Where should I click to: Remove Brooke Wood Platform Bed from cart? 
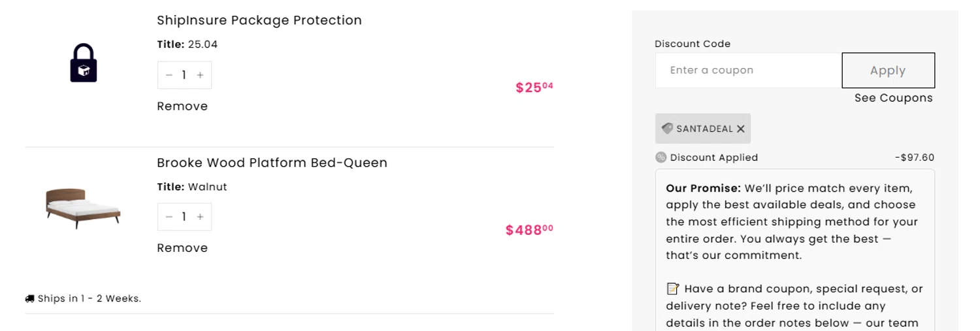click(x=182, y=248)
